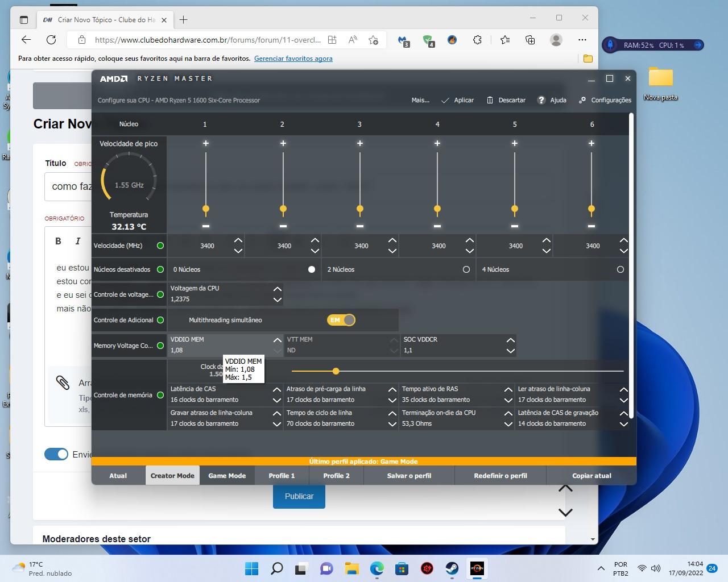Toggle Velocidade (MHz) green control indicator
Viewport: 728px width, 582px height.
(160, 246)
